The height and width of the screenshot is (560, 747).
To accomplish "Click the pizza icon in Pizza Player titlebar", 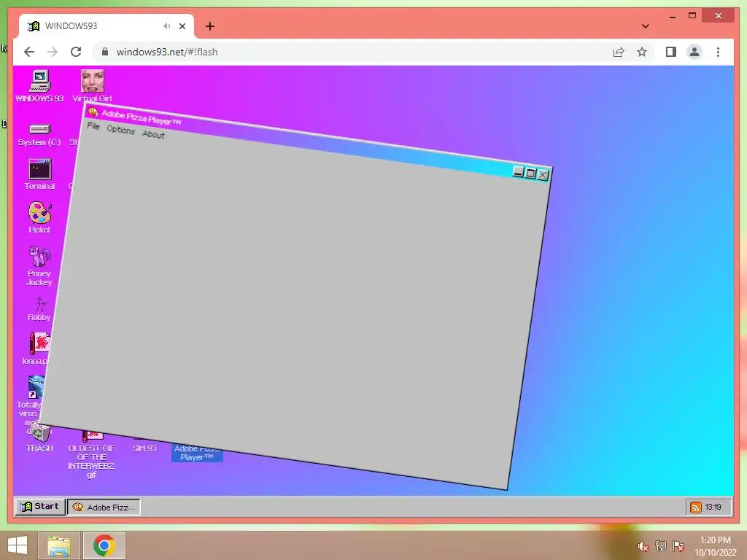I will [x=93, y=112].
